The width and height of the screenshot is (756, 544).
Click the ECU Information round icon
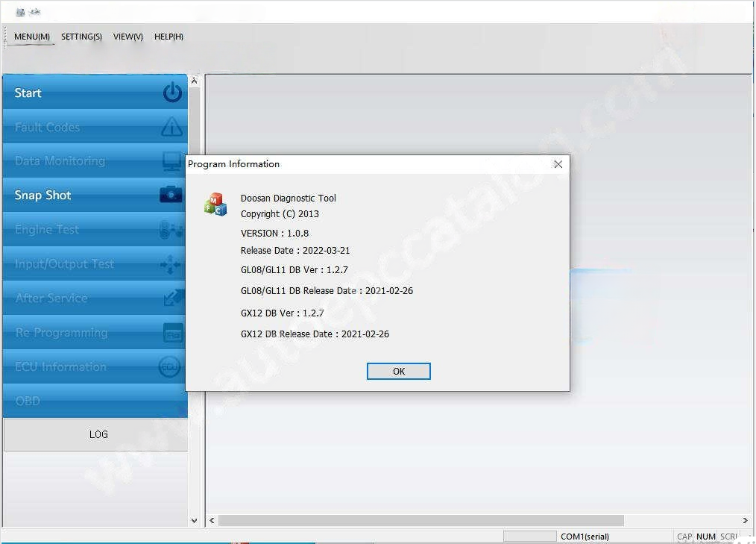[x=170, y=367]
